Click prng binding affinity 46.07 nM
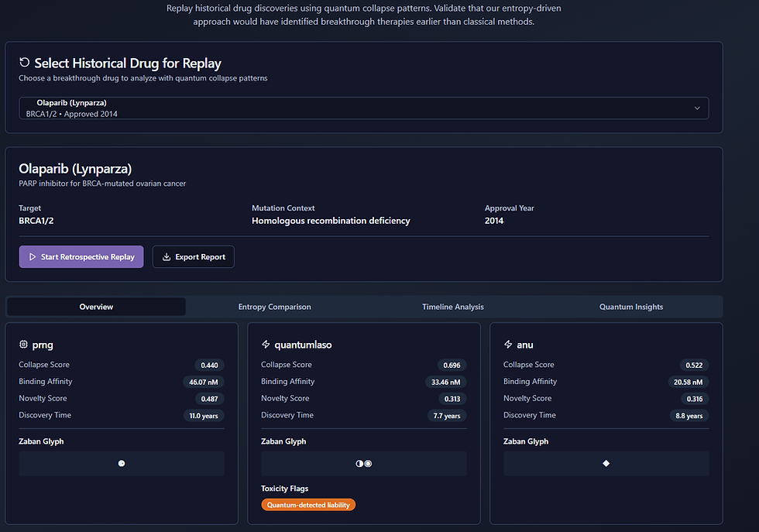The width and height of the screenshot is (759, 532). pyautogui.click(x=204, y=382)
